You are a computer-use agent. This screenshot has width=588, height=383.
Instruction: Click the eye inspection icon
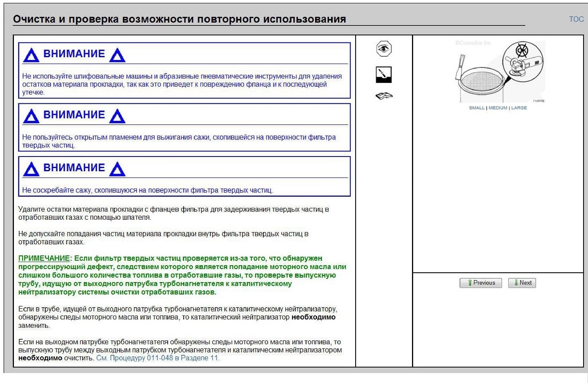coord(384,49)
